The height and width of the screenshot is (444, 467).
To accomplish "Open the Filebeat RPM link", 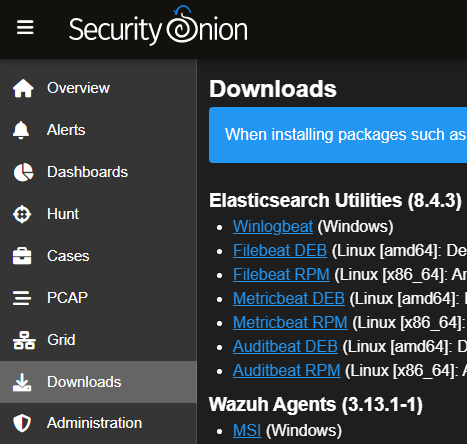I will tap(281, 275).
